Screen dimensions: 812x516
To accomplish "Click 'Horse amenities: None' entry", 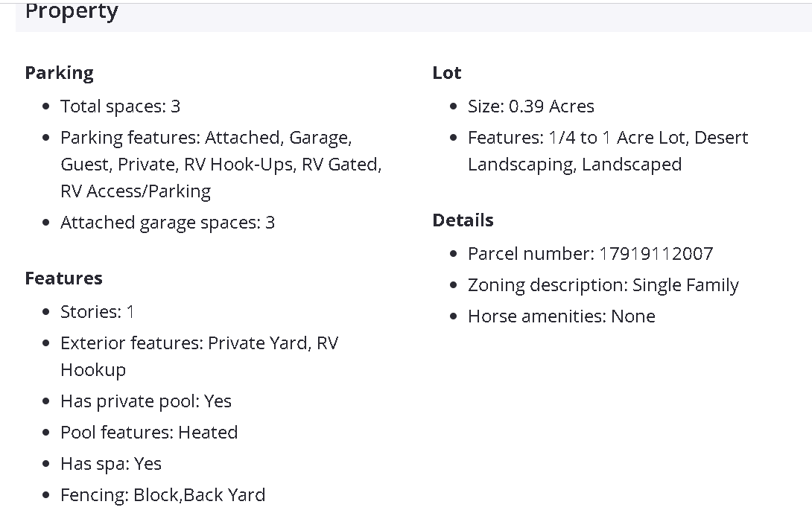I will pos(562,316).
